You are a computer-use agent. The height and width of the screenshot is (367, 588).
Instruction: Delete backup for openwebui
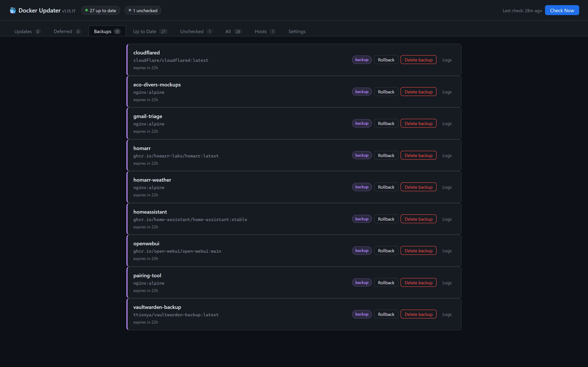coord(418,250)
